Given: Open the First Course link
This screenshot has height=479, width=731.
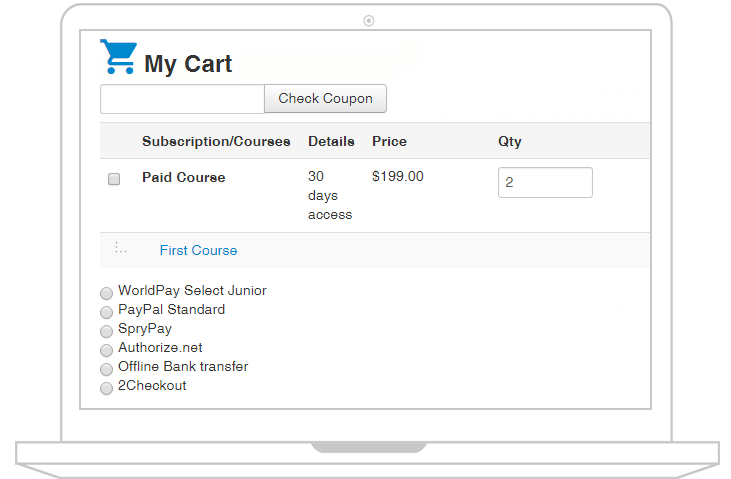Looking at the screenshot, I should [198, 250].
